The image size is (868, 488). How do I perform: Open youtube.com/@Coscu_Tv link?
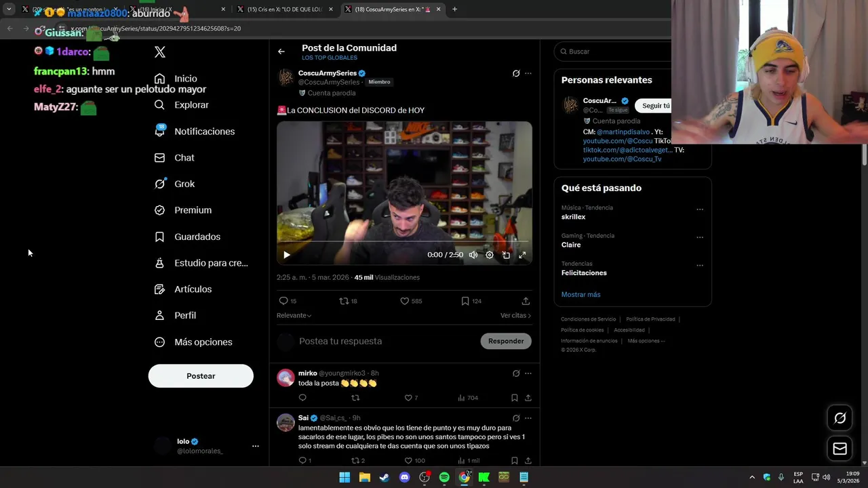622,159
